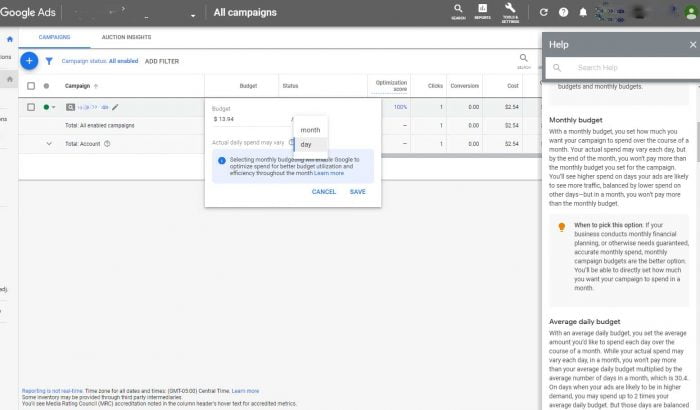Click the funnel filter icon
This screenshot has width=700, height=410.
pos(48,61)
